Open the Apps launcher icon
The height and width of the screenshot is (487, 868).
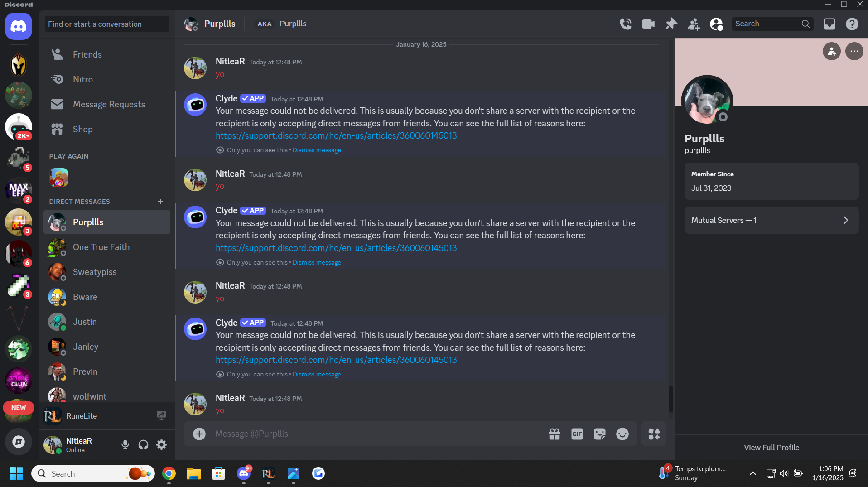654,434
